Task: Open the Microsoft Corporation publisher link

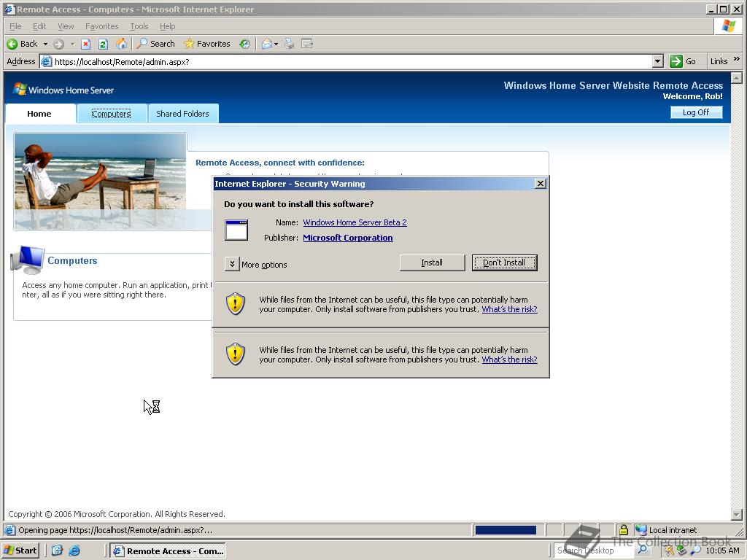Action: click(348, 238)
